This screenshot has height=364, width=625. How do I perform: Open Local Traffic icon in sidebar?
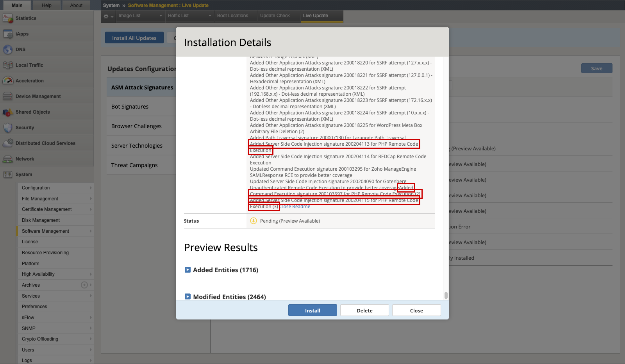point(8,65)
